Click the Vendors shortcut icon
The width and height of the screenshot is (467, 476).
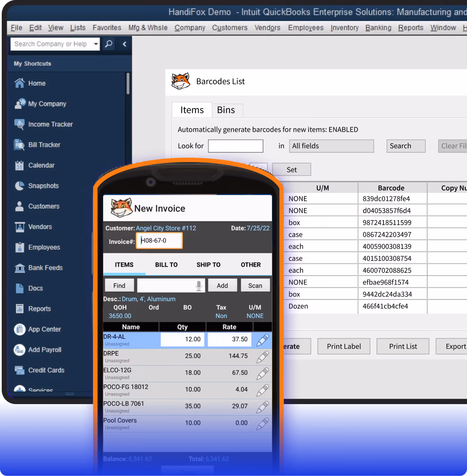click(19, 227)
